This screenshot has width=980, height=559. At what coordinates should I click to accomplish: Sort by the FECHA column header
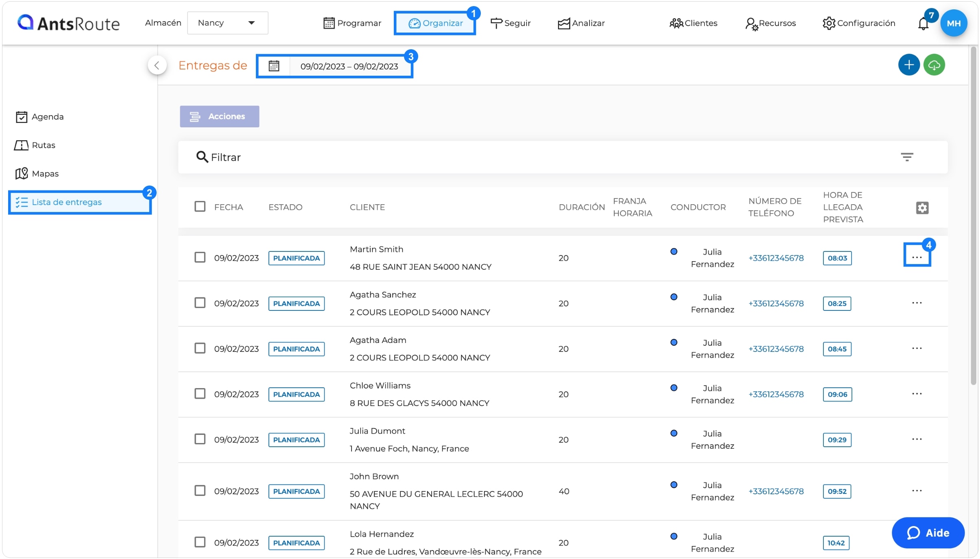tap(229, 207)
